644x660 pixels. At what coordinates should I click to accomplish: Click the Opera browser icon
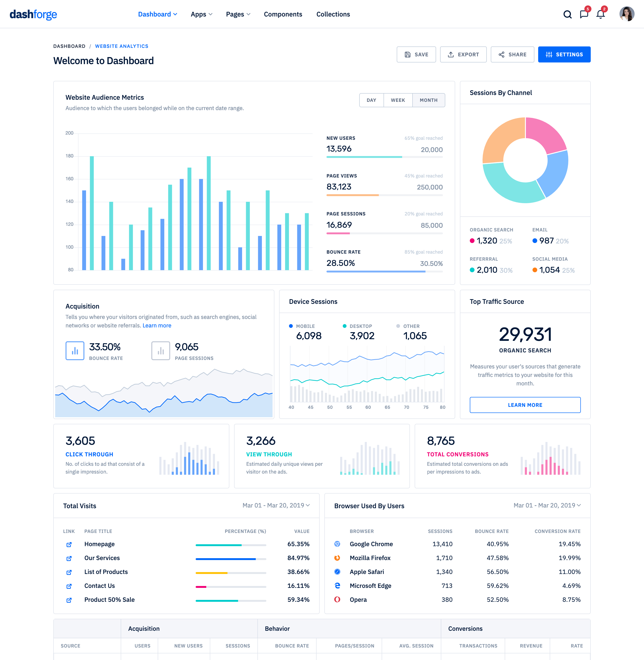337,599
